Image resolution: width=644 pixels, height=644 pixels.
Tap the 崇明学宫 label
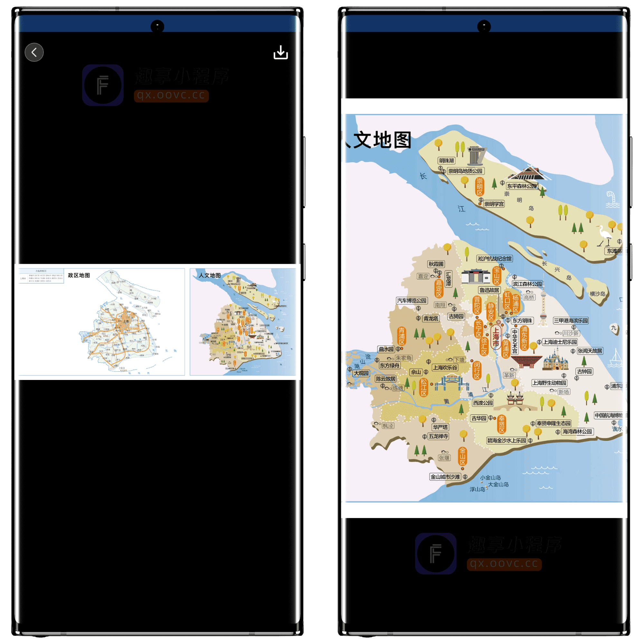494,204
